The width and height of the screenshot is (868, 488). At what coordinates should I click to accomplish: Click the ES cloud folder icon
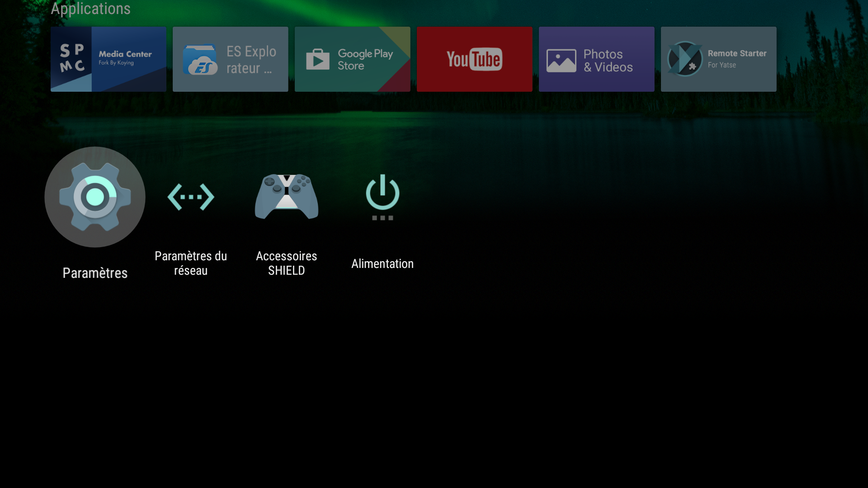pos(200,59)
